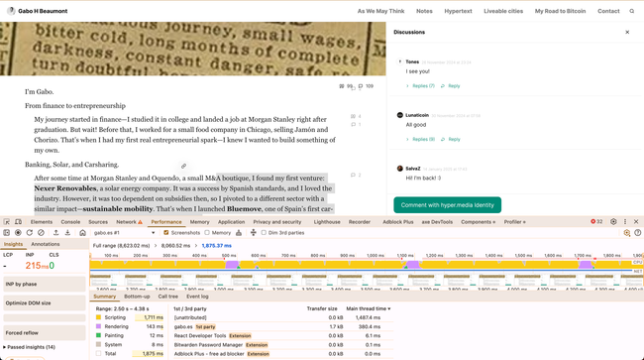Screen dimensions: 644x360
Task: Open the Liveable cities navigation link
Action: tap(503, 11)
